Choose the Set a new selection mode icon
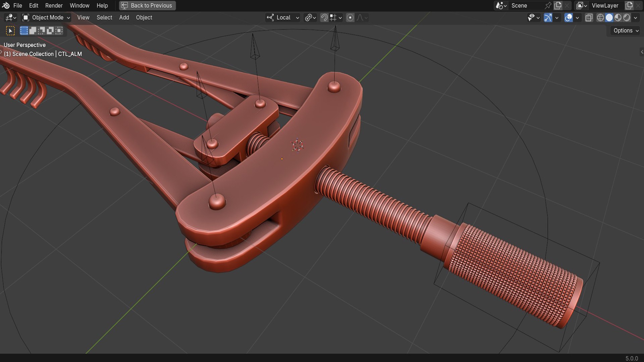 point(24,31)
